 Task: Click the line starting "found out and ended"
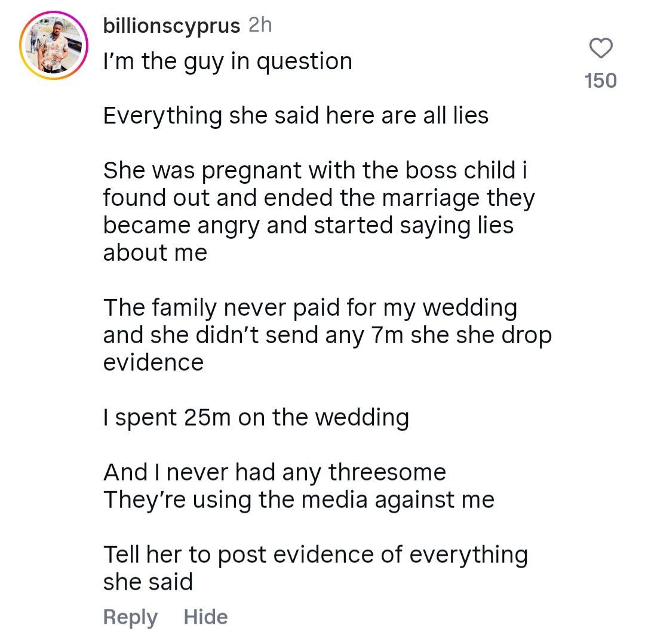point(319,198)
